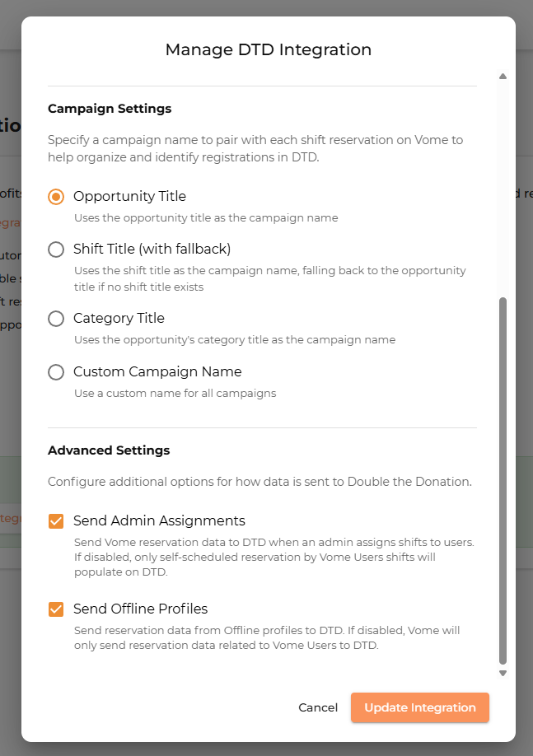Disable the Send Offline Profiles checkbox
The width and height of the screenshot is (533, 756).
(56, 609)
